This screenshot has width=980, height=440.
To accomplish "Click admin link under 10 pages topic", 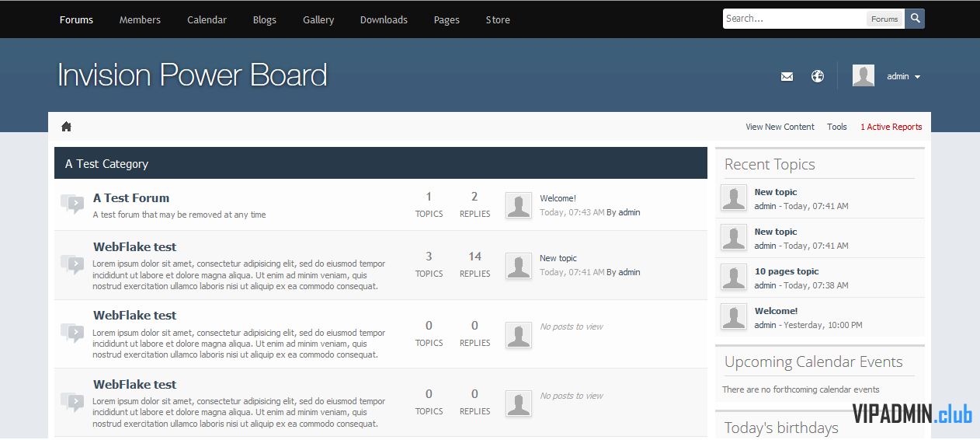I will click(765, 285).
